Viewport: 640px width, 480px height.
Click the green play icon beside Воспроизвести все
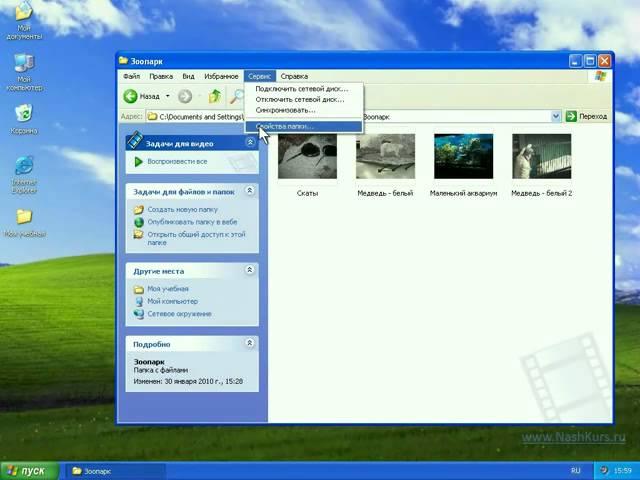138,162
